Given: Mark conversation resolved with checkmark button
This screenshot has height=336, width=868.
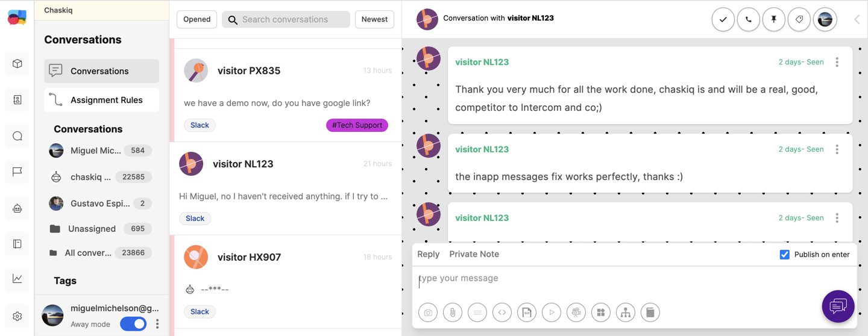Looking at the screenshot, I should (723, 19).
